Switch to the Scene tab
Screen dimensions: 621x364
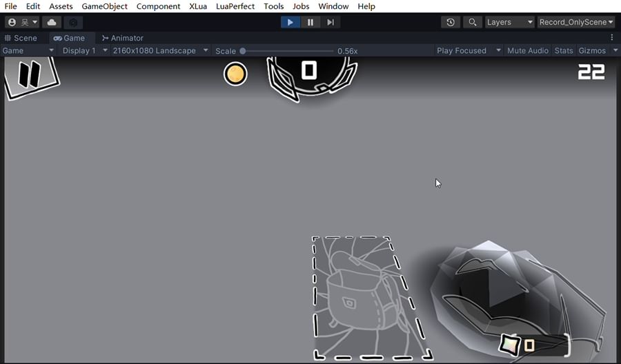click(x=21, y=38)
